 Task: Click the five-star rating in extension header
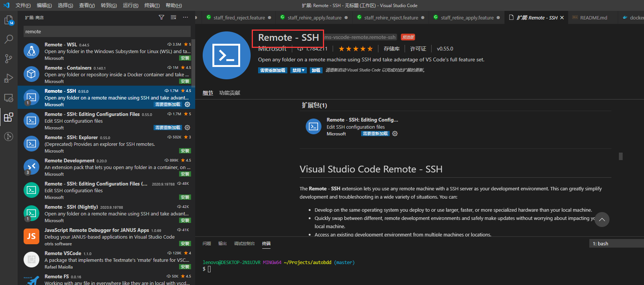click(356, 49)
